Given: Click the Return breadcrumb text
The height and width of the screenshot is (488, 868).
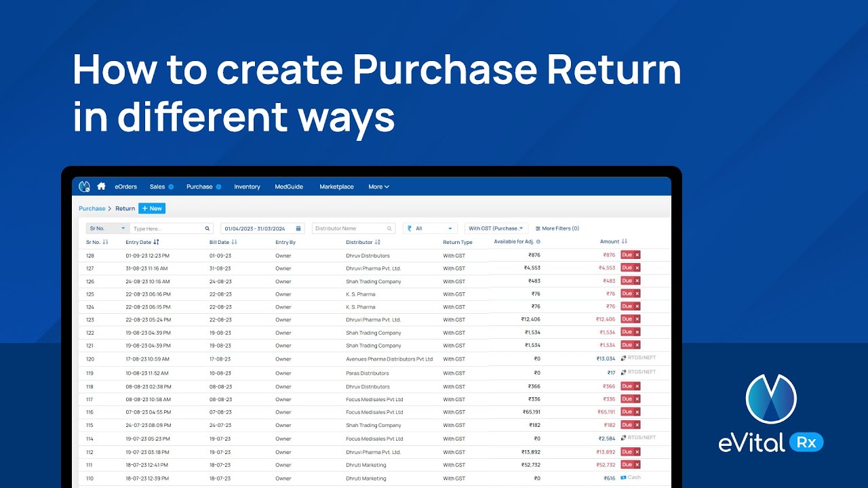Looking at the screenshot, I should pos(125,209).
